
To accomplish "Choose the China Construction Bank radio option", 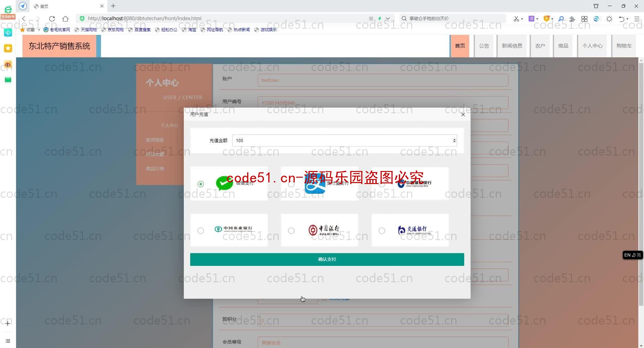I will pos(382,184).
